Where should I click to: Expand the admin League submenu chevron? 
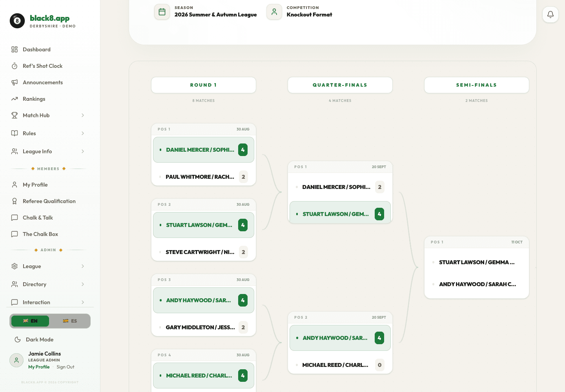click(83, 266)
